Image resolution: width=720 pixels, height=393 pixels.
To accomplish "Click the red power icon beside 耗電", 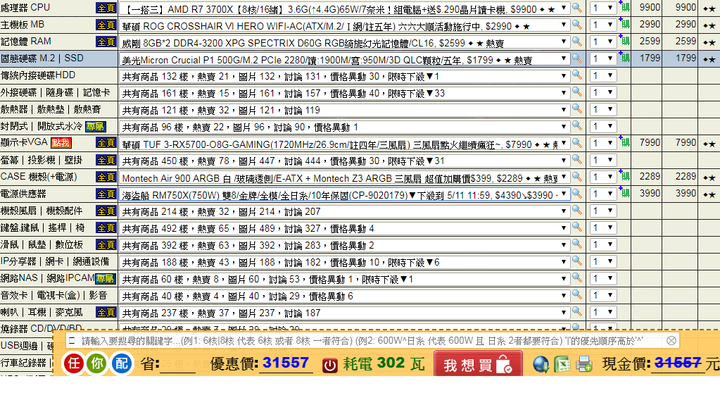I will coord(329,365).
